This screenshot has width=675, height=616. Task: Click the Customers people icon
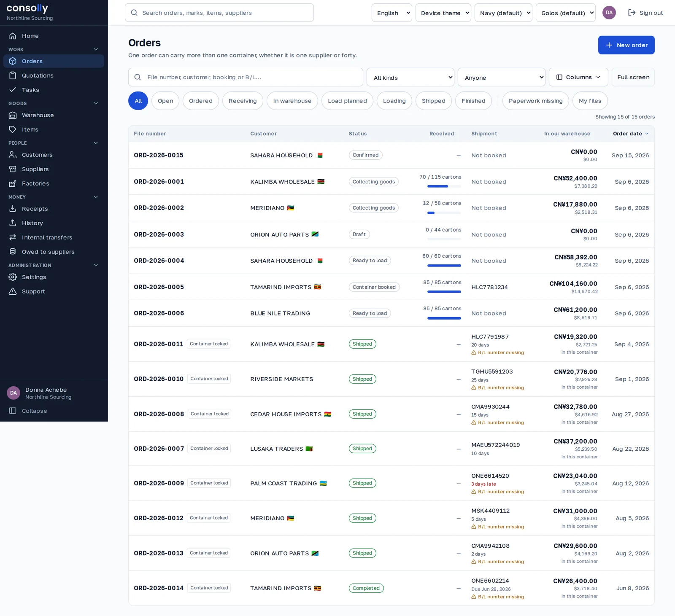coord(13,155)
